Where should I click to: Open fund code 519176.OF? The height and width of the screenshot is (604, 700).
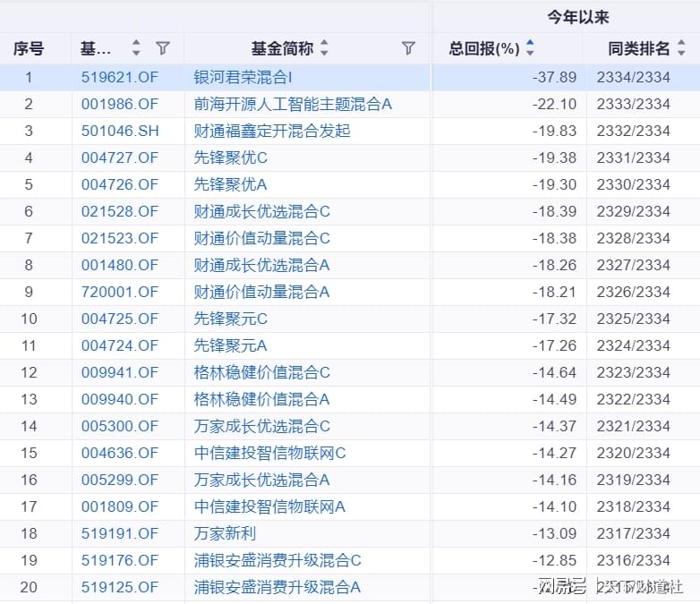pos(120,560)
